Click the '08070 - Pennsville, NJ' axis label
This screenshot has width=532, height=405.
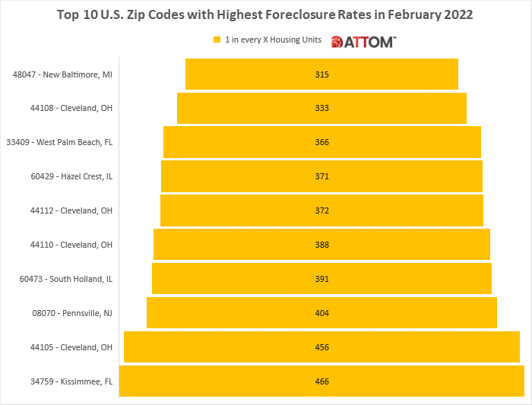(x=67, y=313)
